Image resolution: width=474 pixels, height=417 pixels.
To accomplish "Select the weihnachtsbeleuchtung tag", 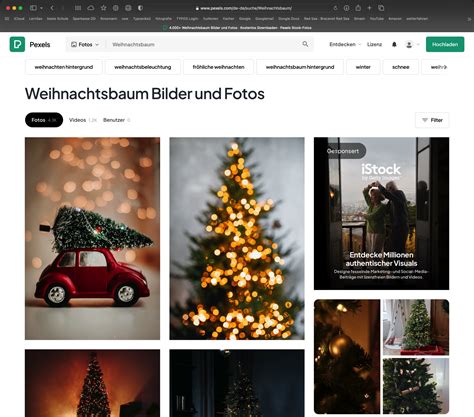I will coord(143,67).
